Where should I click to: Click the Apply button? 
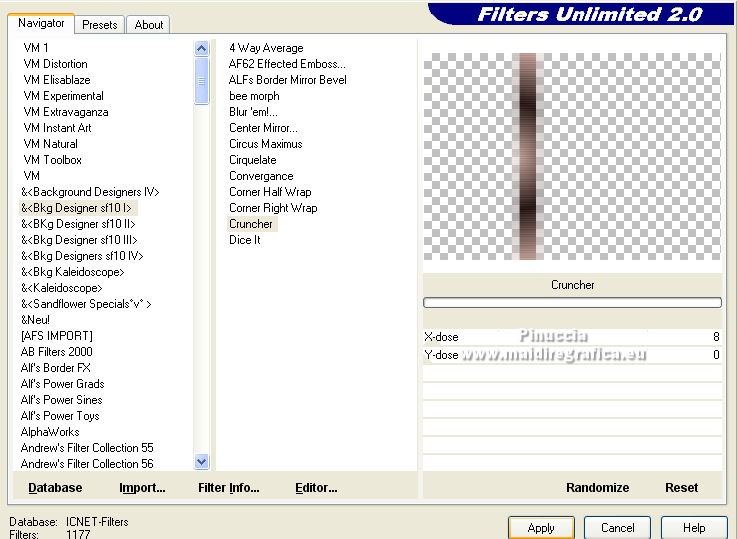click(x=541, y=528)
